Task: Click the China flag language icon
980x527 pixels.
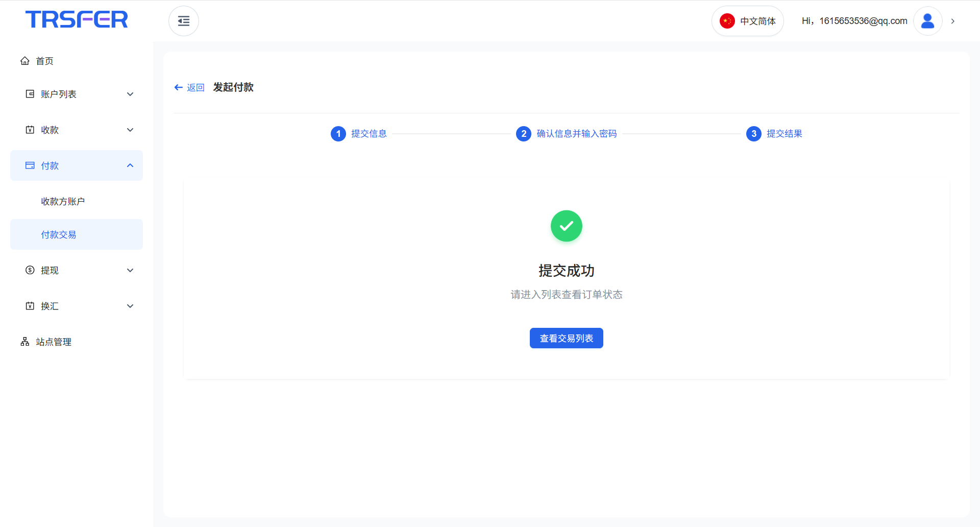Action: click(727, 21)
